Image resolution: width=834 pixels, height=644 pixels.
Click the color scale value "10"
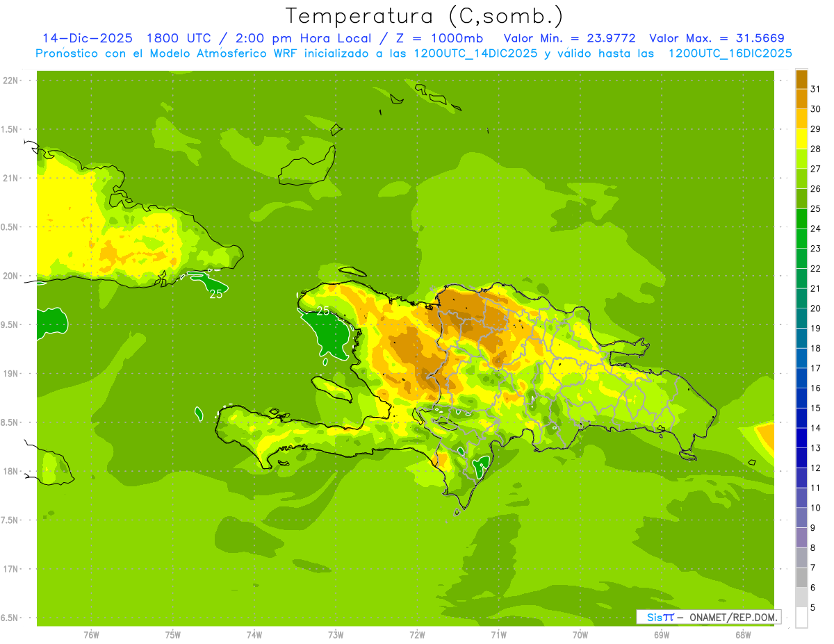click(816, 508)
